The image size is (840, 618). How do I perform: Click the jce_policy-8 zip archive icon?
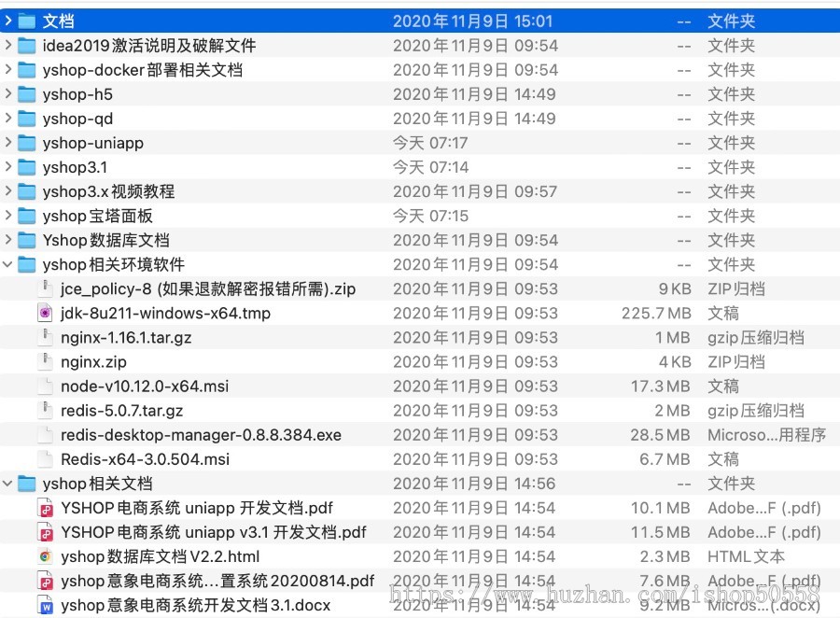[46, 288]
